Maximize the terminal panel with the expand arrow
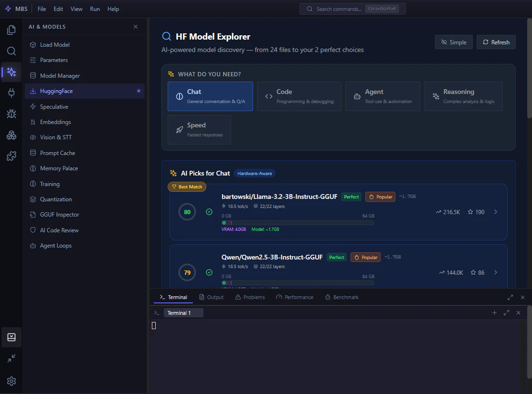 tap(510, 297)
